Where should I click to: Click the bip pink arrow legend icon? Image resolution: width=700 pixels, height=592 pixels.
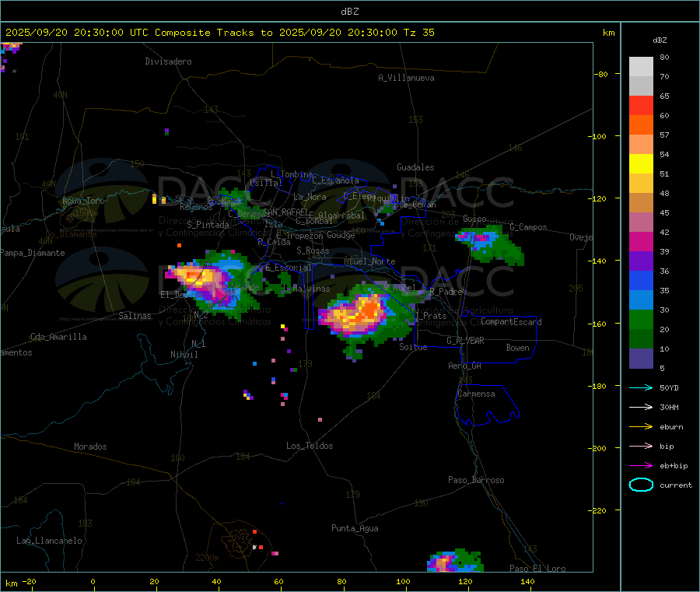pos(641,446)
